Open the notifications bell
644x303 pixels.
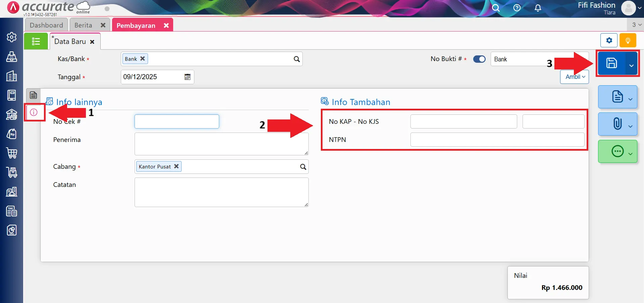[x=538, y=8]
